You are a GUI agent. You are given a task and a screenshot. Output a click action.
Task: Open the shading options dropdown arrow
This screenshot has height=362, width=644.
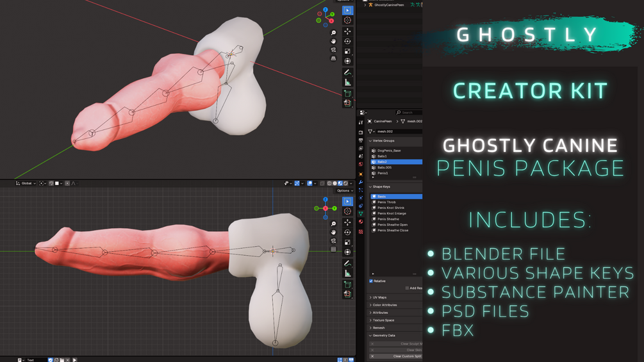point(351,183)
